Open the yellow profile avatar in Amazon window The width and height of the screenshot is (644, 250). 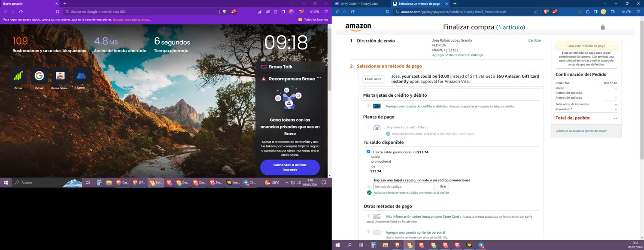(604, 12)
